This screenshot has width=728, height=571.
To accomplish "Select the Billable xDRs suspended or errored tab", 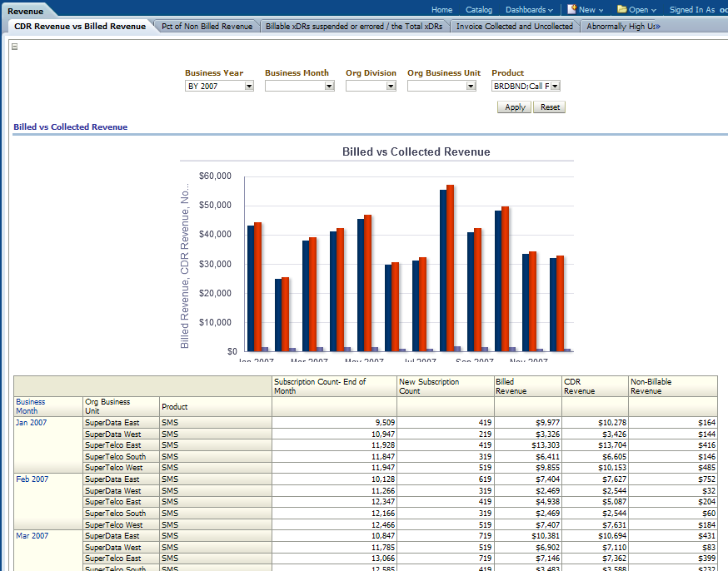I will (x=354, y=27).
